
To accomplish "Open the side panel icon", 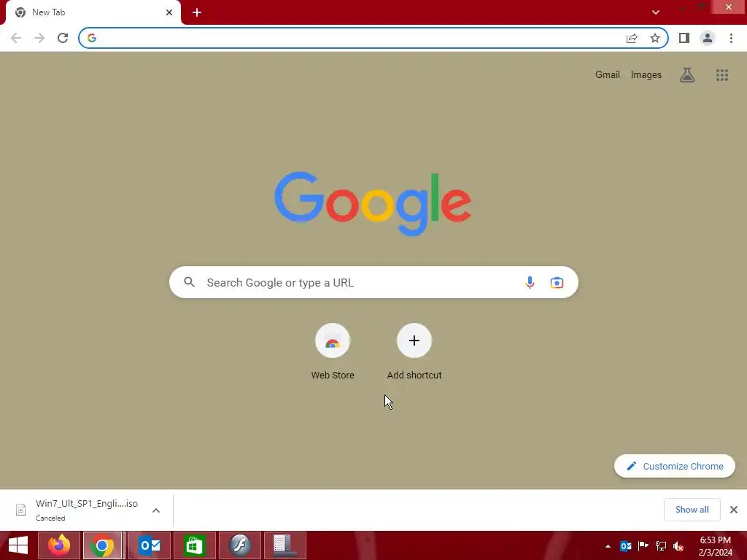I will point(684,38).
